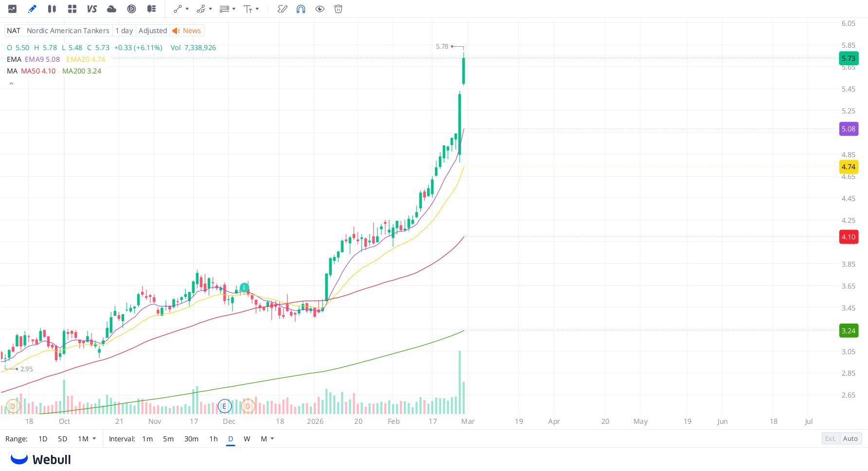868x471 pixels.
Task: Toggle drawings visibility with the eye icon
Action: 320,9
